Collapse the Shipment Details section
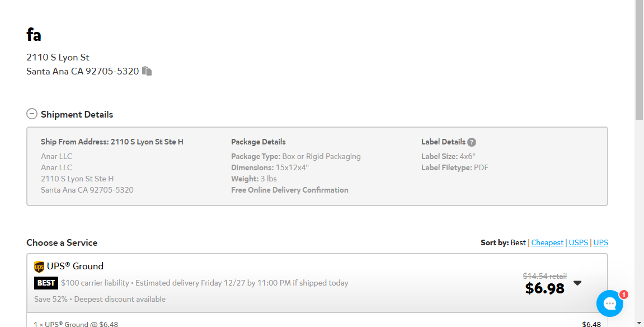644x327 pixels. (32, 114)
